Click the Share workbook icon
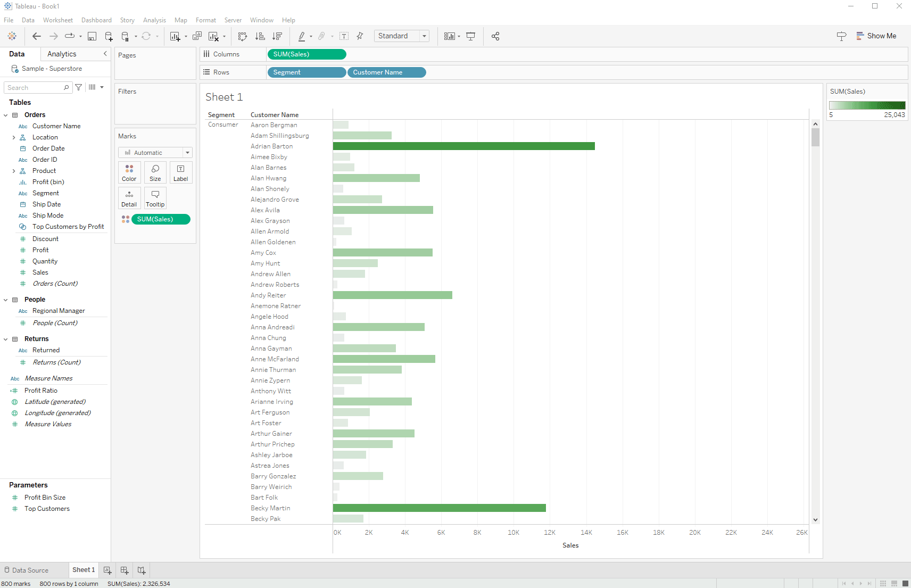The width and height of the screenshot is (911, 588). pos(495,36)
